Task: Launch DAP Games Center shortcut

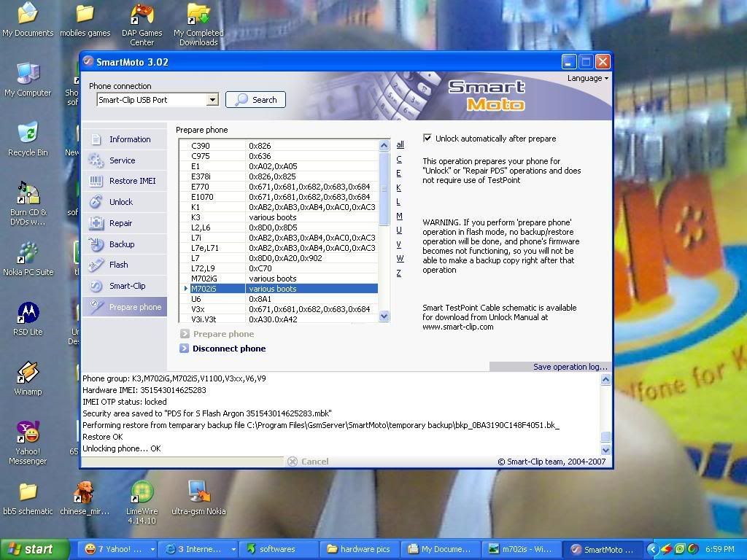Action: click(x=142, y=13)
